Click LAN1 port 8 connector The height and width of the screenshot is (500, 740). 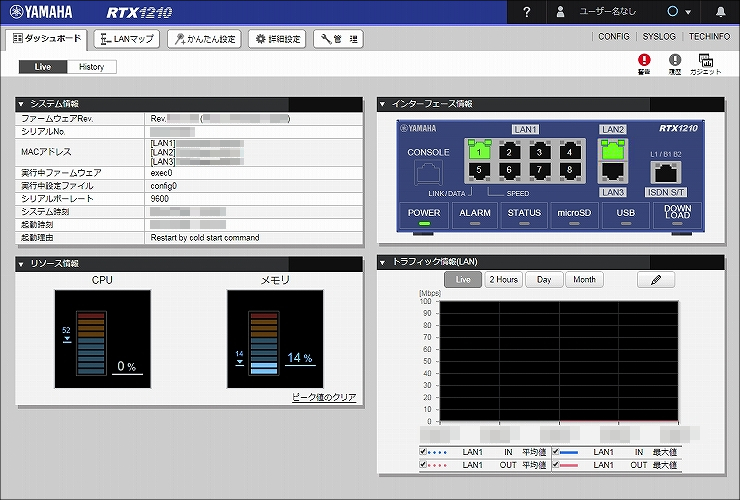click(x=569, y=170)
